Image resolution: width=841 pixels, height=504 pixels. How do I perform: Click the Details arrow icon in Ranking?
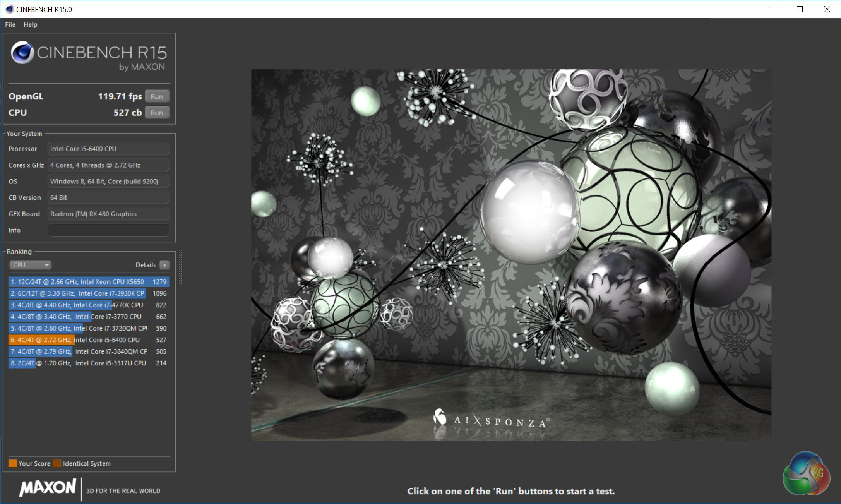click(x=164, y=265)
